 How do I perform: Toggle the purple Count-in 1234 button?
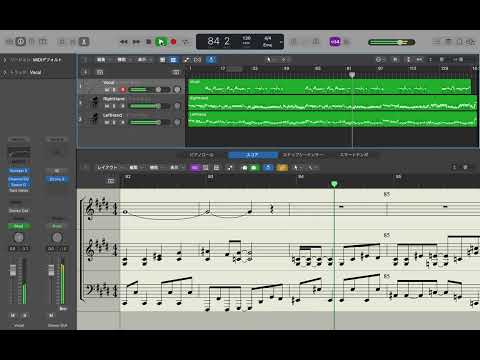coord(335,42)
